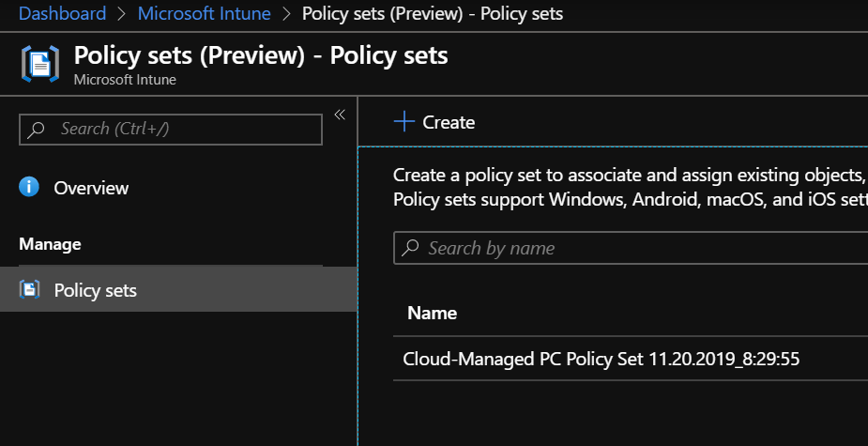This screenshot has width=868, height=446.
Task: Collapse the sidebar with double chevron
Action: click(x=340, y=115)
